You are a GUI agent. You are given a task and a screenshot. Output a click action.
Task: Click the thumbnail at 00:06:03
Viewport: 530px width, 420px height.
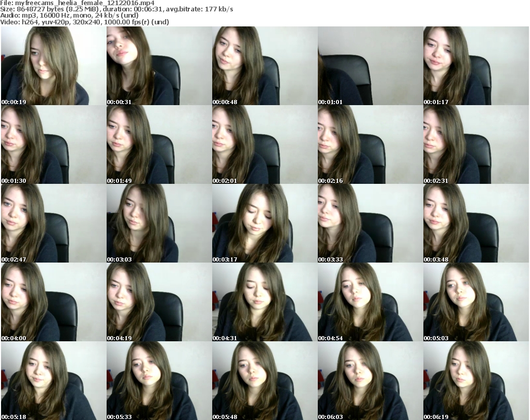(370, 381)
